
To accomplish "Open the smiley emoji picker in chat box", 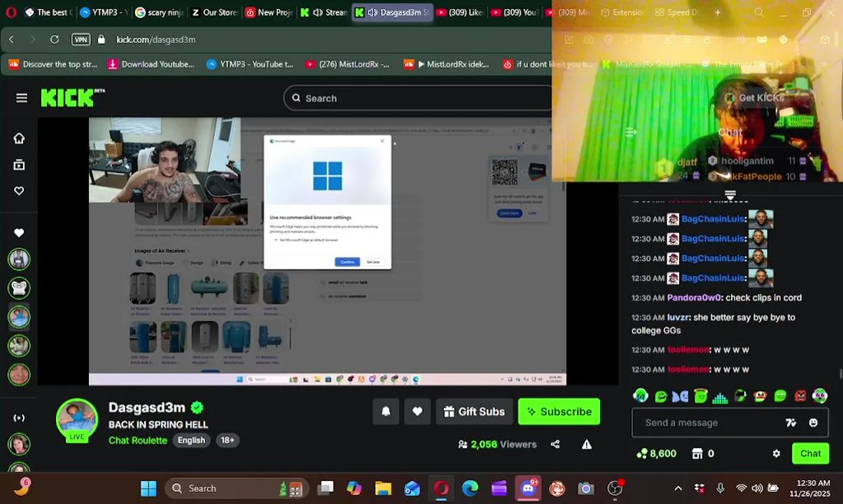I will 813,423.
